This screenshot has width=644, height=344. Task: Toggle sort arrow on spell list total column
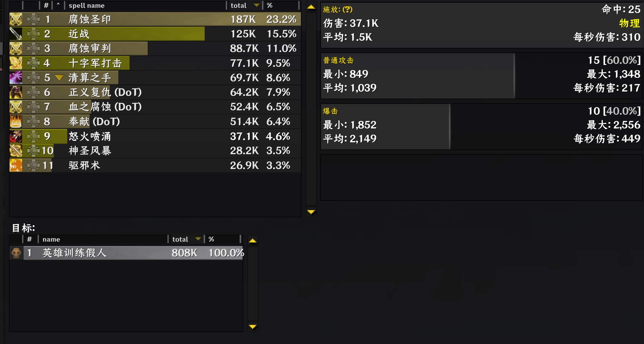(256, 5)
